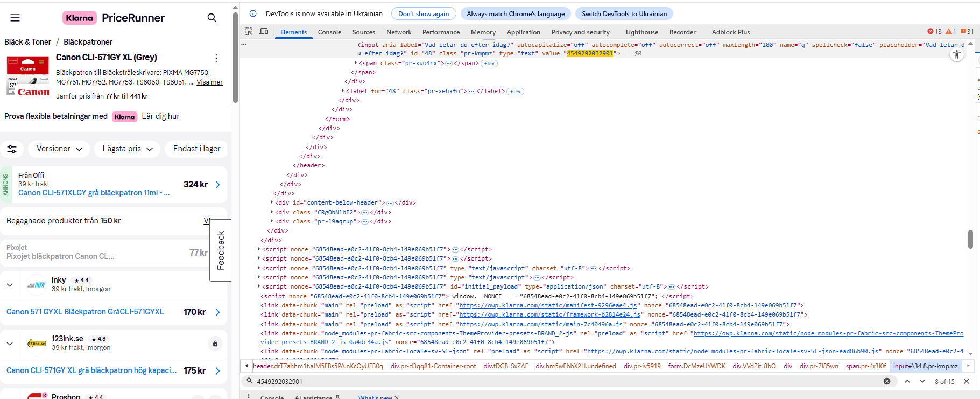Open the Offi offer arrow at 324 kr
This screenshot has width=980, height=399.
coord(218,185)
